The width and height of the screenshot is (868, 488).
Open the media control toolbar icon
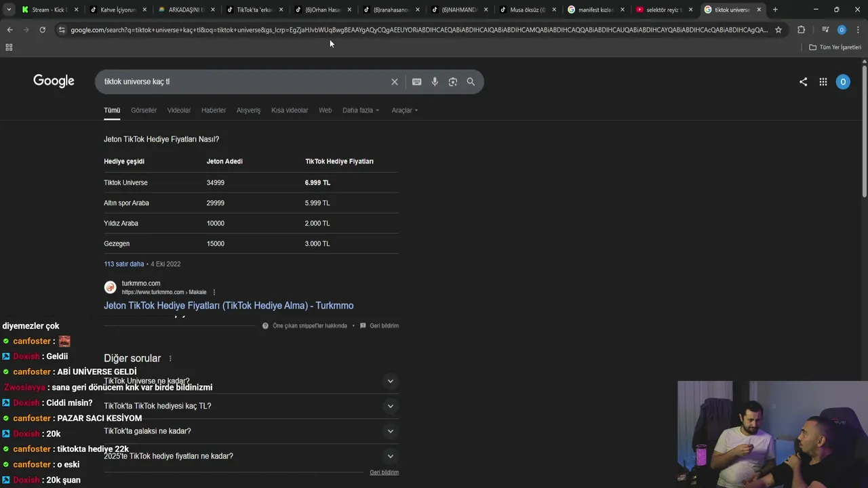(825, 30)
